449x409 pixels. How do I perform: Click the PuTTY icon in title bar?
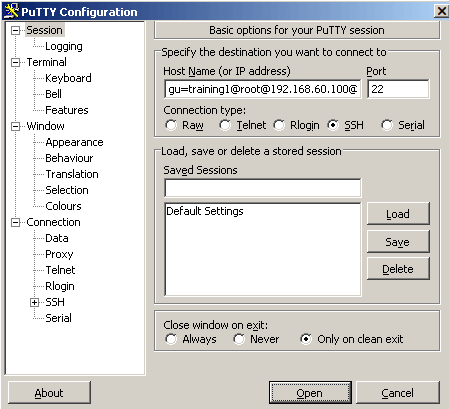click(x=11, y=11)
